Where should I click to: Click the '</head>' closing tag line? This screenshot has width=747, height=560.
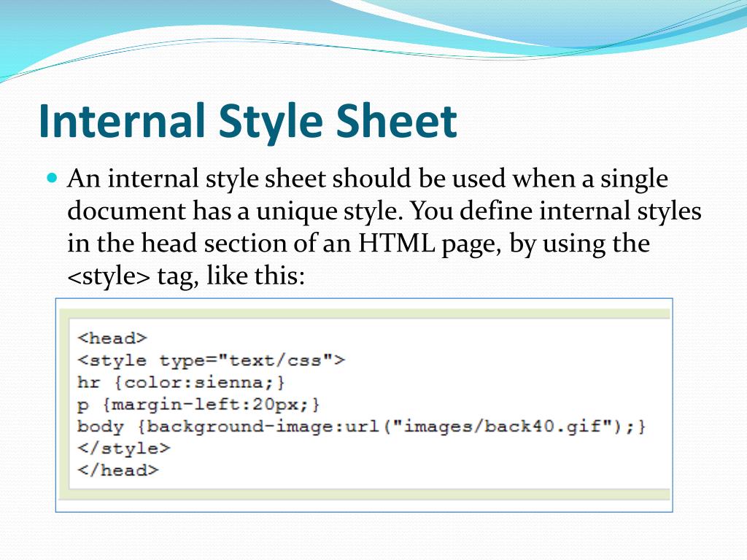(118, 470)
